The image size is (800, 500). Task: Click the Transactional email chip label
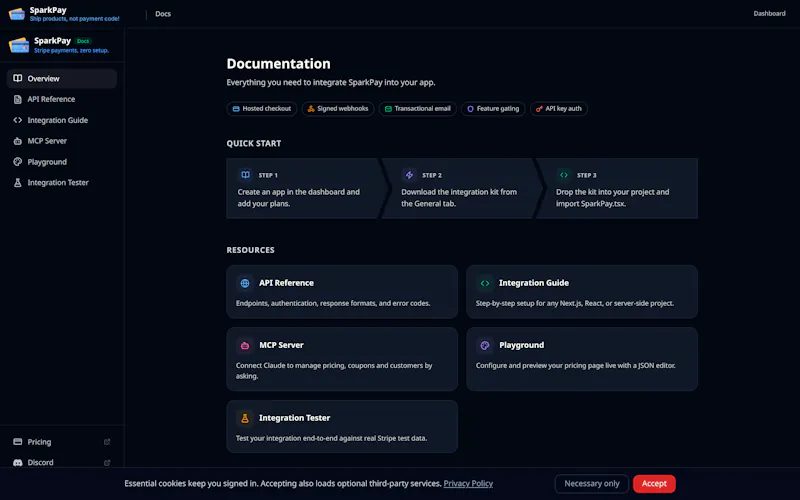tap(422, 109)
